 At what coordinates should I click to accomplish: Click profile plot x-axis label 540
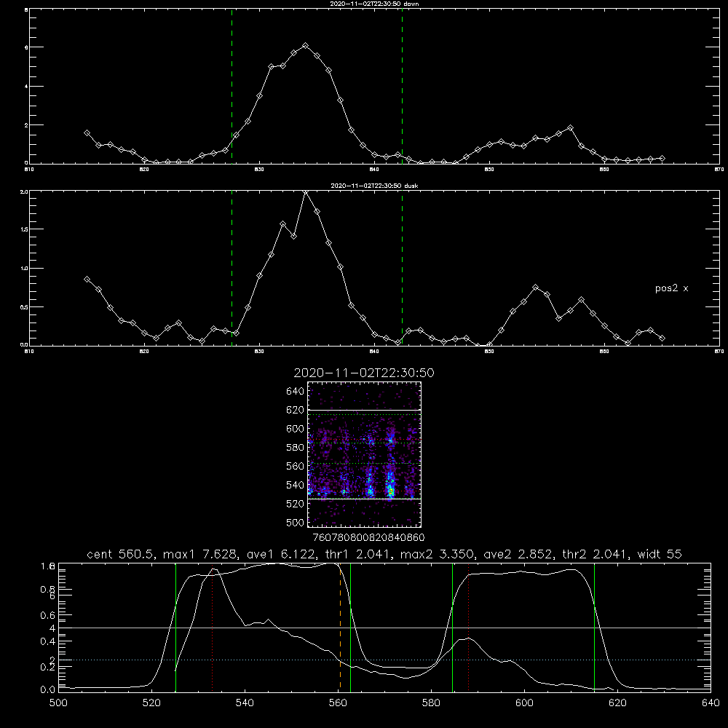pos(245,703)
